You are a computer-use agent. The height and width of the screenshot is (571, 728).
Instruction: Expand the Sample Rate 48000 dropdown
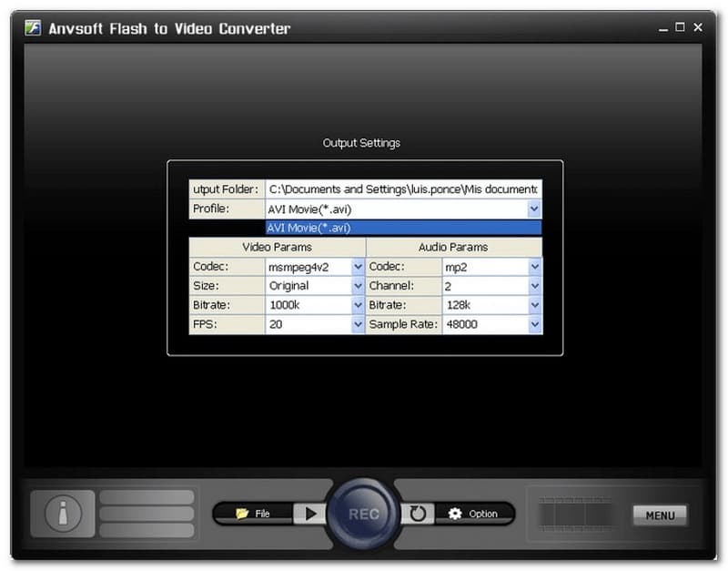[534, 324]
